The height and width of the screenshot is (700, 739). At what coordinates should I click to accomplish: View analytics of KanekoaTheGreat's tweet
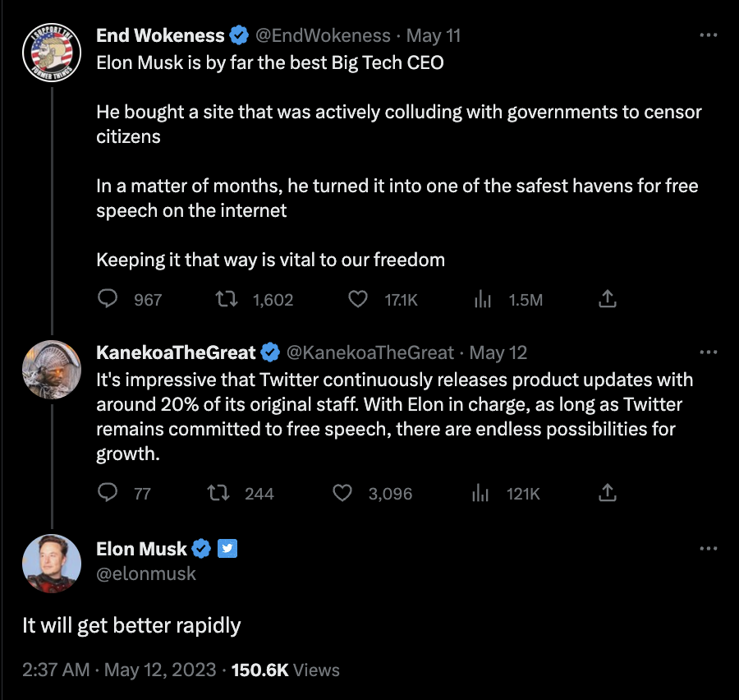click(x=482, y=493)
